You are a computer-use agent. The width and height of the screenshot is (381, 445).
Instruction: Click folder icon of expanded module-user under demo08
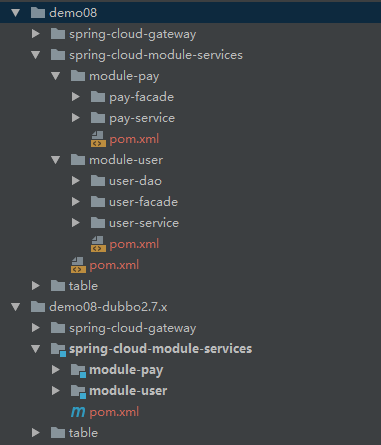78,160
